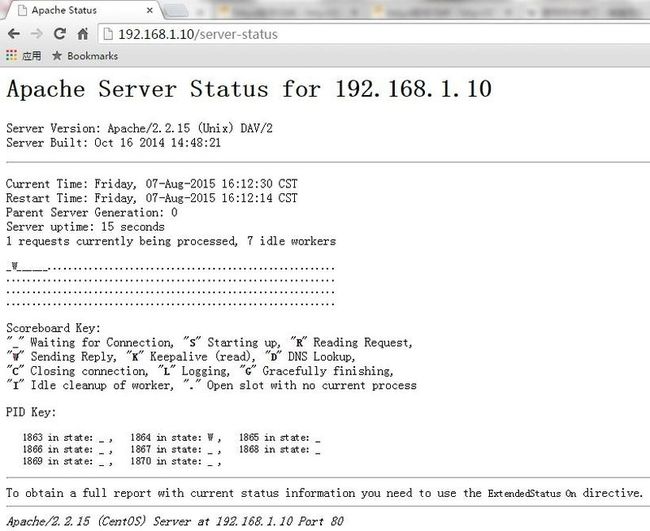Click the Gracefully finishing key entry

(316, 371)
